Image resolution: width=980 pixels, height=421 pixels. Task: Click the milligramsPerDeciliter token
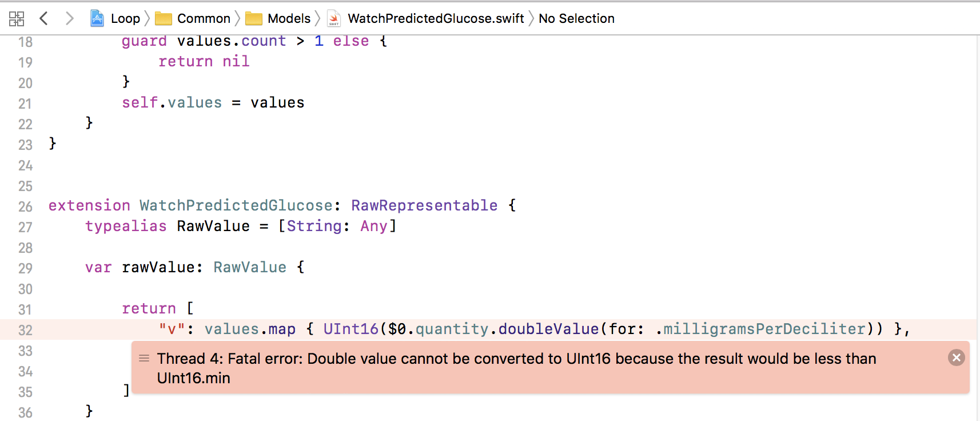click(x=764, y=329)
